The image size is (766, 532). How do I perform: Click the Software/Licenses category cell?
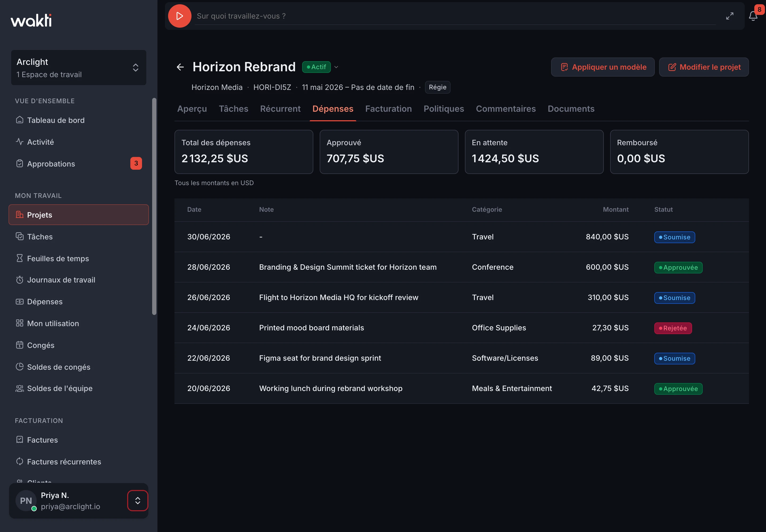[x=505, y=358]
